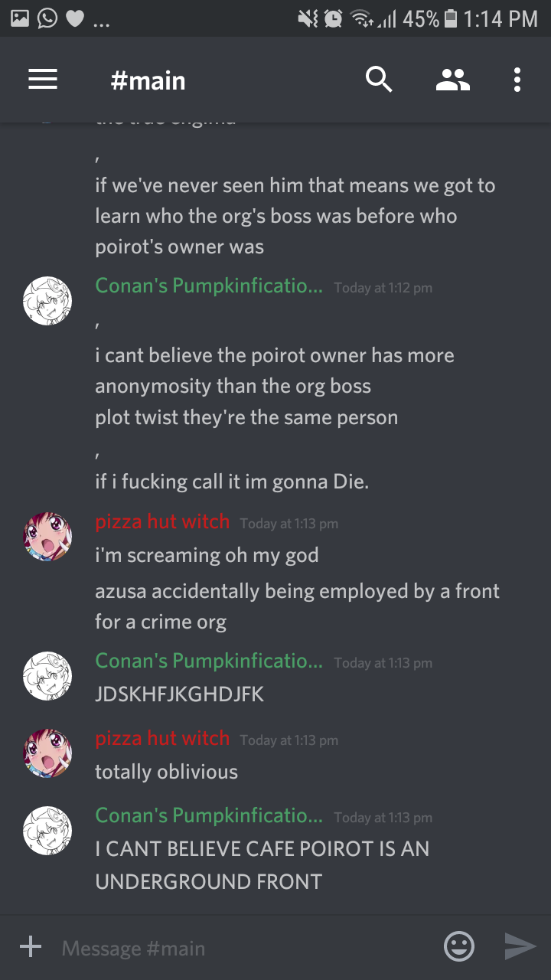Open the three-dot overflow menu
Viewport: 551px width, 980px height.
tap(517, 80)
